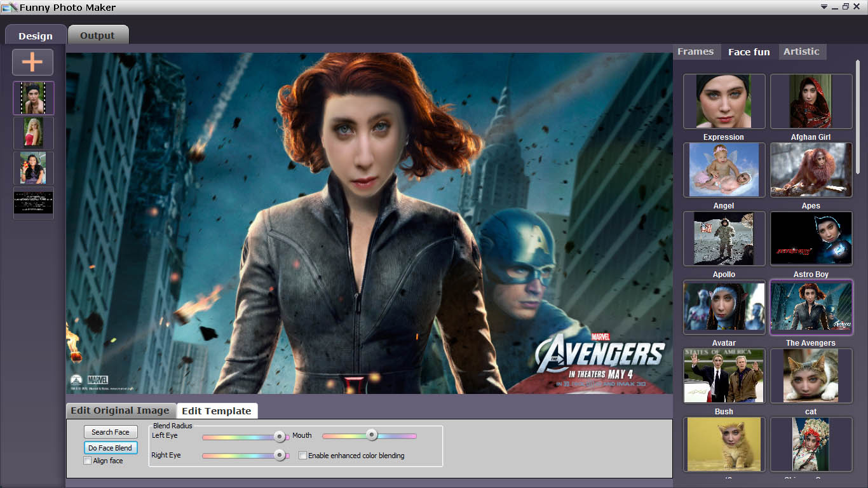Image resolution: width=868 pixels, height=488 pixels.
Task: Switch to the Artistic tab
Action: click(801, 51)
